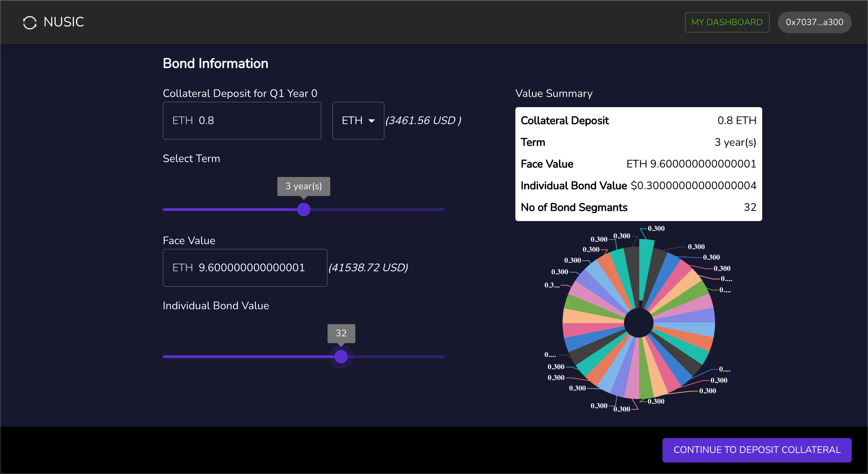Continue to deposit collateral
The width and height of the screenshot is (868, 474).
[756, 450]
